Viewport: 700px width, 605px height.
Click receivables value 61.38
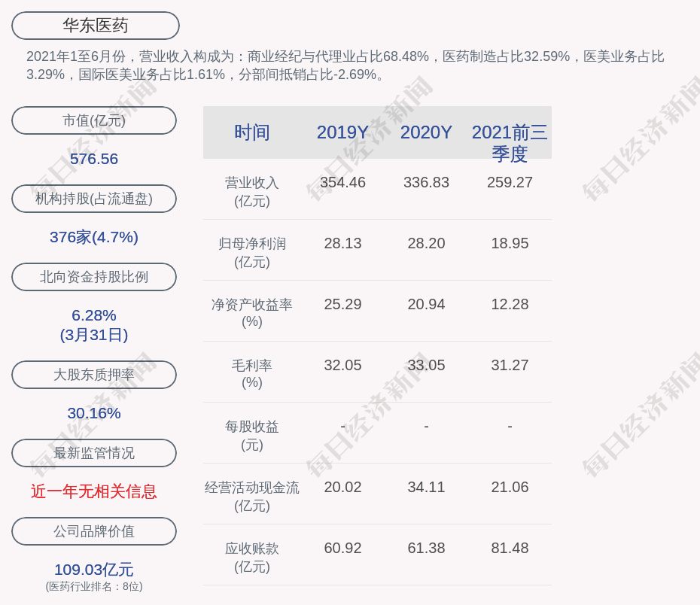tap(426, 549)
